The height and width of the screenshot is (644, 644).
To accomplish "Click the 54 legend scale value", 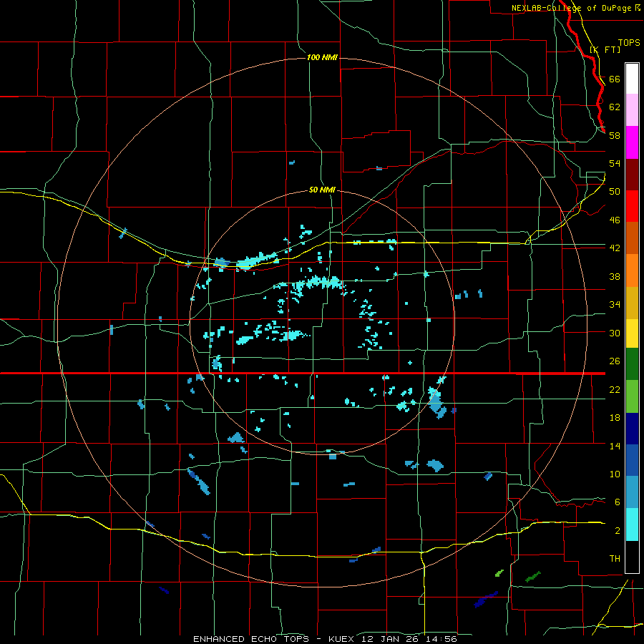I will [615, 163].
